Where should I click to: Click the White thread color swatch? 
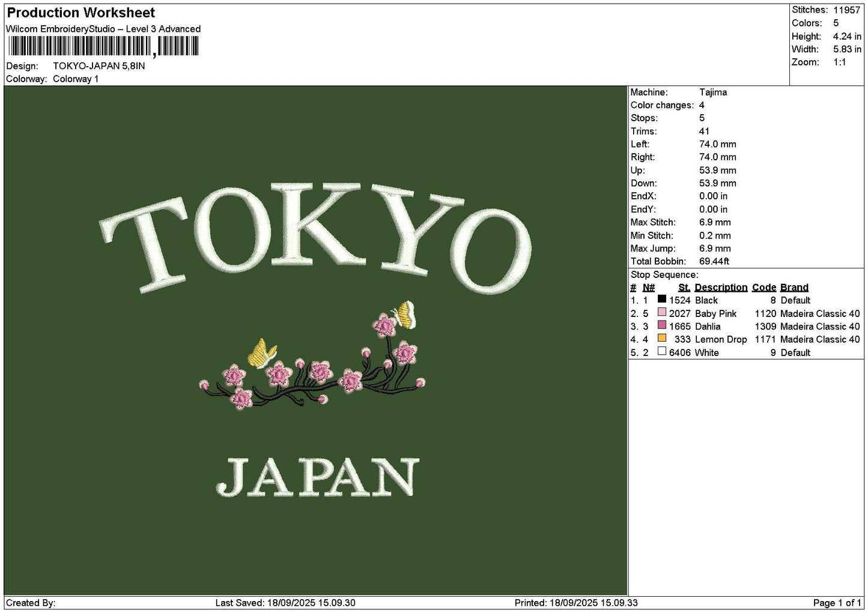(x=662, y=352)
